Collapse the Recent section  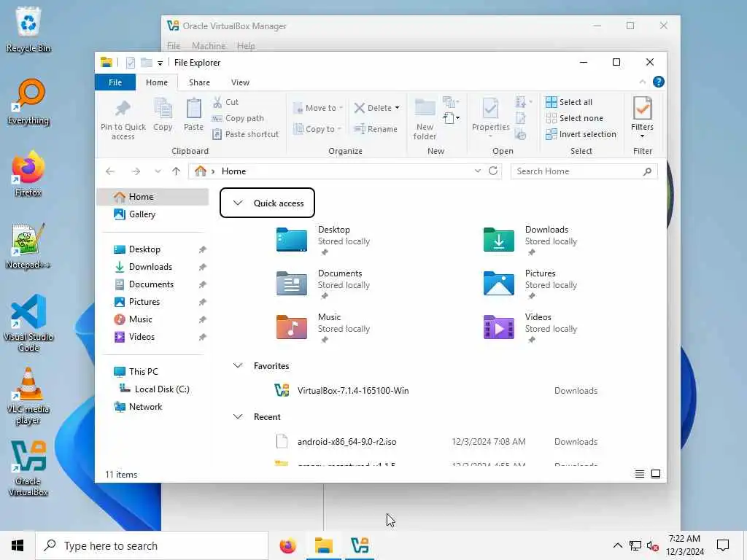click(x=238, y=416)
